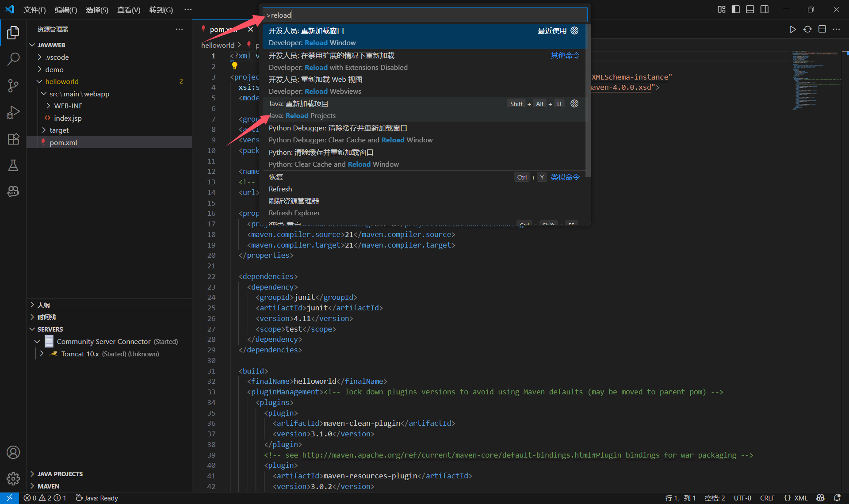
Task: Open Run and Debug view
Action: coord(13,112)
